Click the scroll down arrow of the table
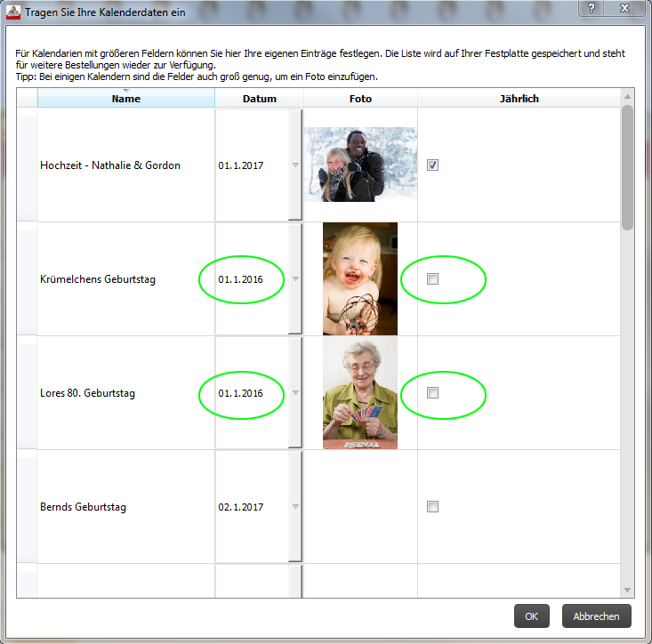The width and height of the screenshot is (652, 644). (x=627, y=591)
